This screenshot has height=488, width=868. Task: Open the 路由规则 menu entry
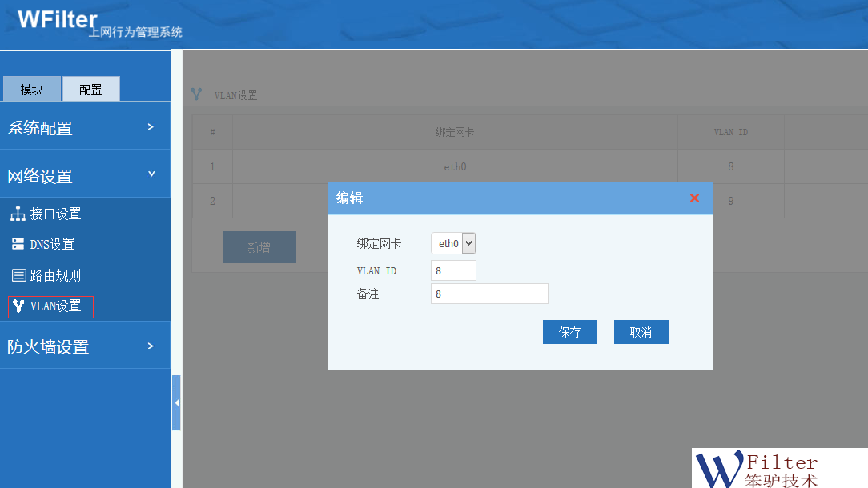pos(55,276)
